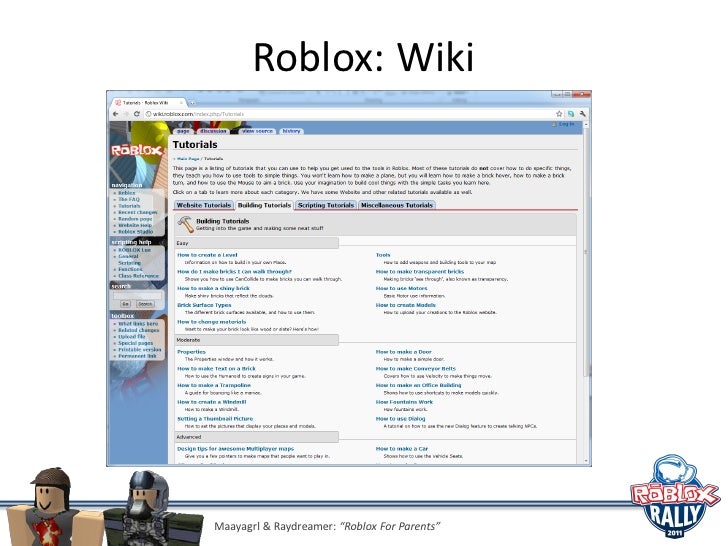Open 'How to make a Door'
The width and height of the screenshot is (728, 546).
403,352
